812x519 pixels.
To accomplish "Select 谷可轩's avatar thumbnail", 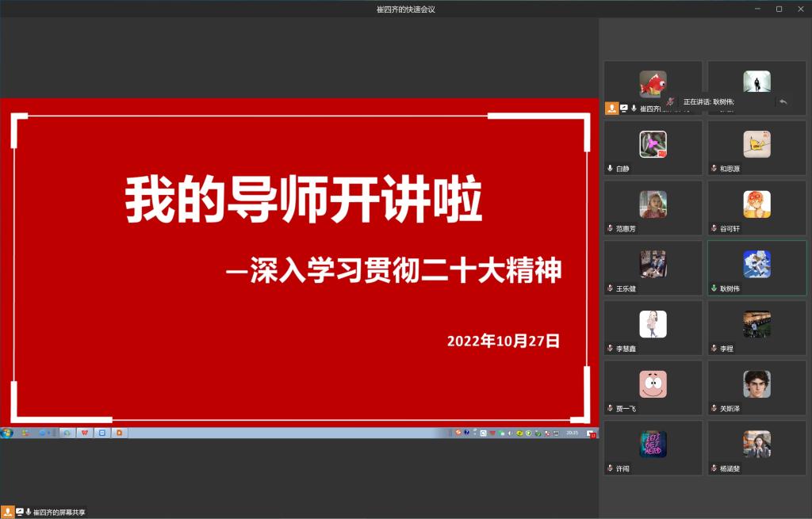I will 756,204.
